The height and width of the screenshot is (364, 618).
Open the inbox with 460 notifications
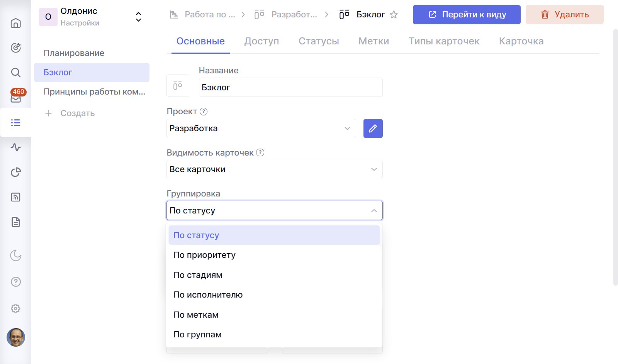click(15, 98)
